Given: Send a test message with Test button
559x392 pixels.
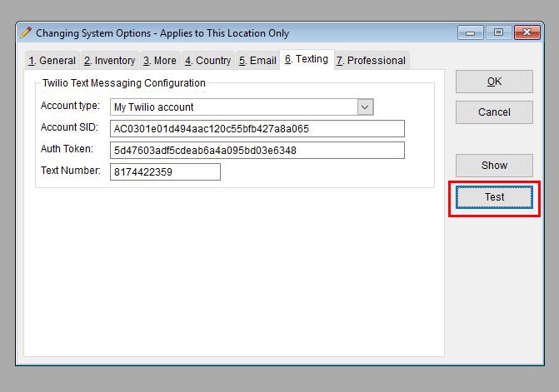Looking at the screenshot, I should click(x=494, y=197).
